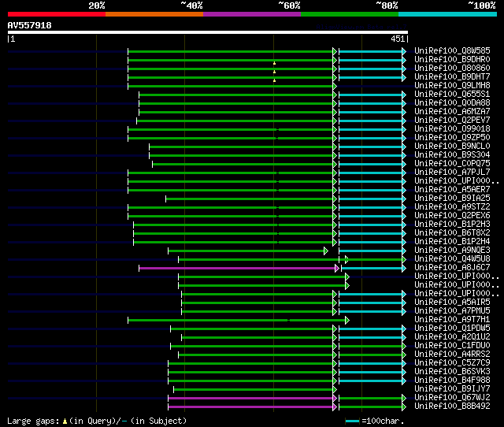
Task: Select the UniRef100_B9NCL0 label
Action: (x=452, y=146)
